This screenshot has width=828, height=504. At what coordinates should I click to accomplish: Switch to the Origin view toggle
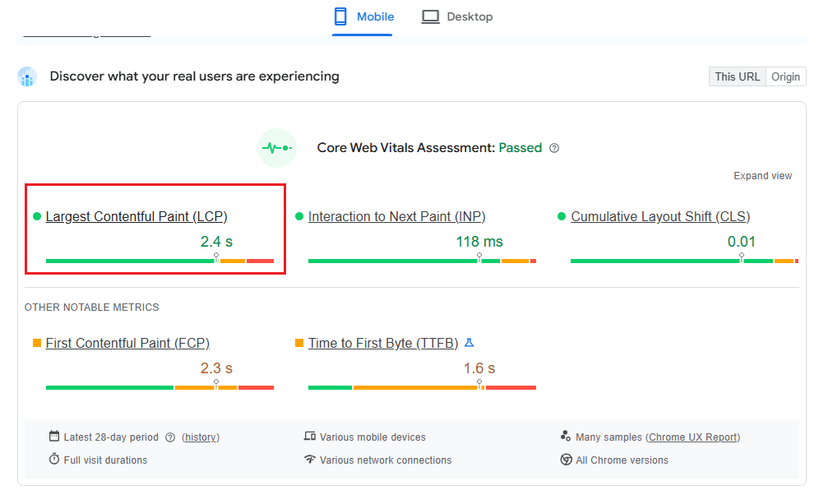coord(785,76)
